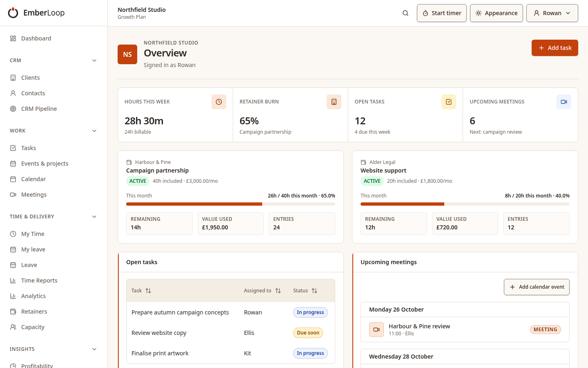Click the wallet icon beside Alder Legal
Viewport: 588px width, 368px height.
coord(363,162)
